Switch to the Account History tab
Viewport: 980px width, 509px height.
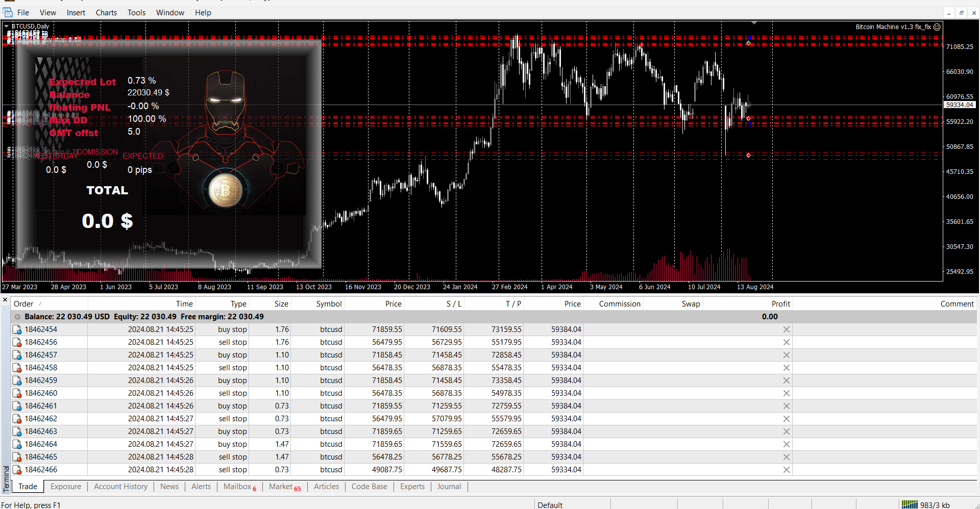coord(120,487)
